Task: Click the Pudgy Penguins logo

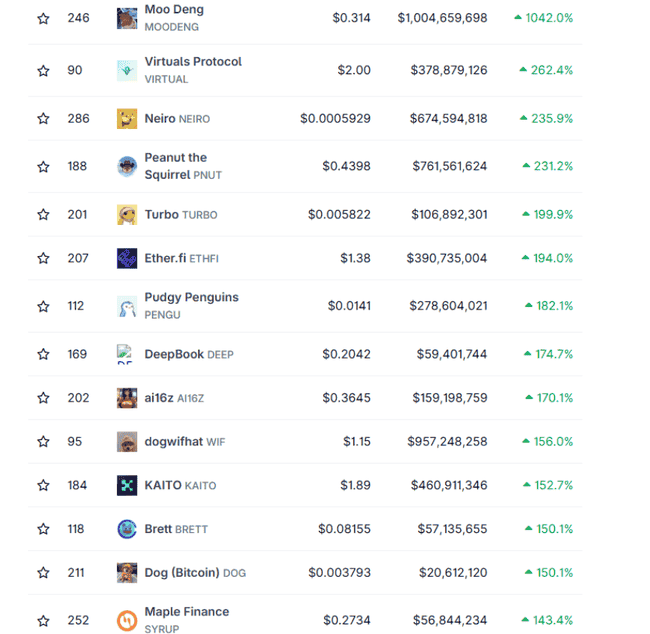Action: point(127,306)
